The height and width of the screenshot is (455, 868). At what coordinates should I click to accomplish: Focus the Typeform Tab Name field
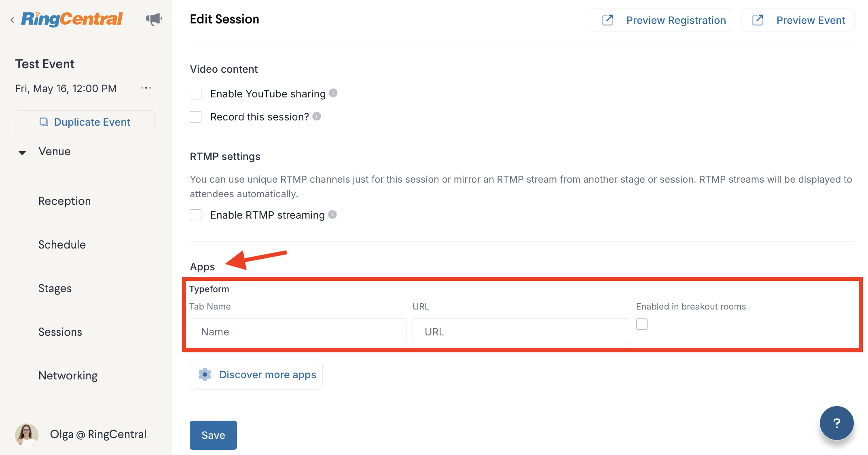[298, 332]
